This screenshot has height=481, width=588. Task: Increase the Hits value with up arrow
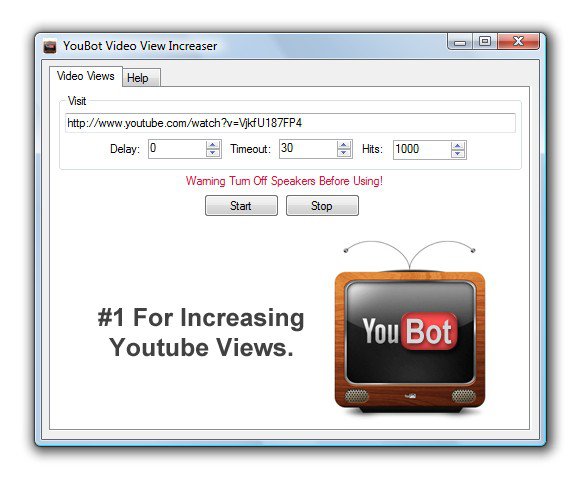point(458,146)
